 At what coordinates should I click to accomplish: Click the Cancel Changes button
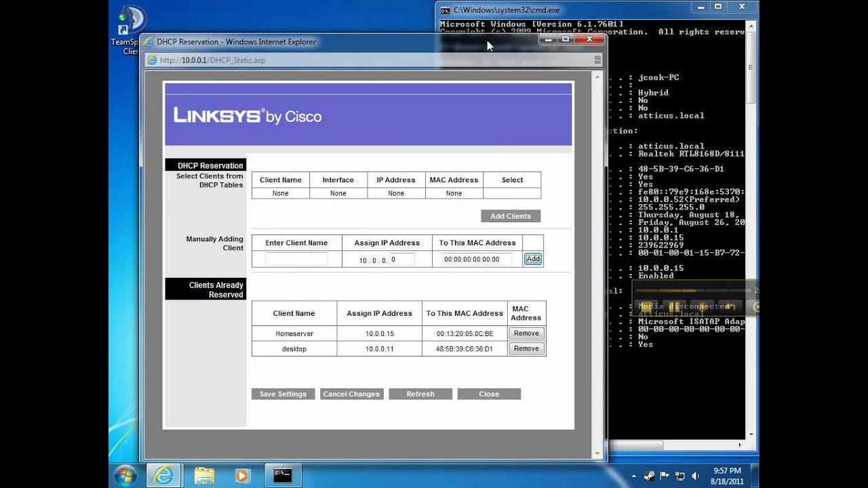click(x=351, y=394)
